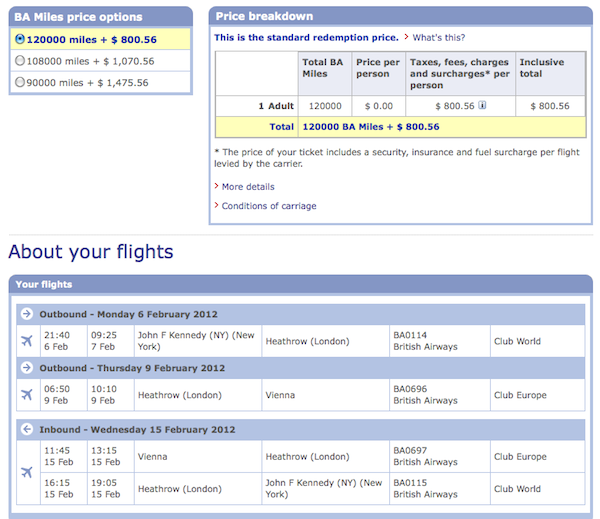
Task: Expand More details link
Action: [248, 187]
